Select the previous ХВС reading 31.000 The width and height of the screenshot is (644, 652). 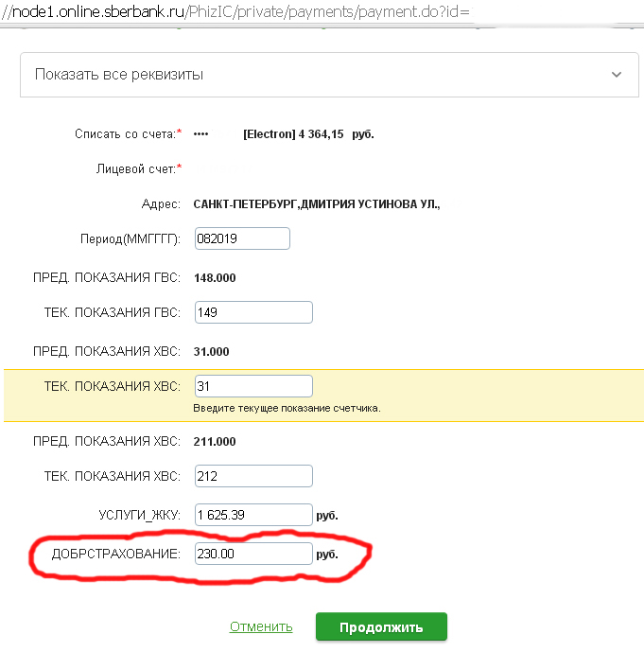click(x=211, y=352)
